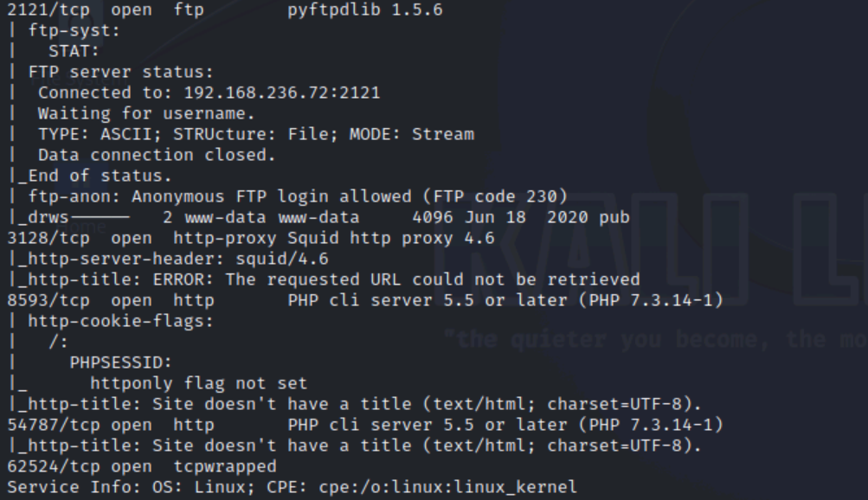Click the http-server-header squid/4.6 line
868x500 pixels.
tap(168, 259)
